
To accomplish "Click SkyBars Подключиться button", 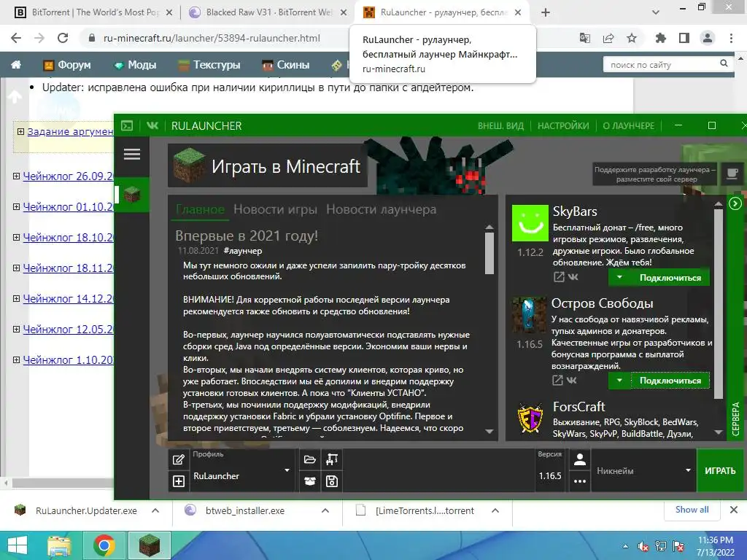I will (670, 277).
